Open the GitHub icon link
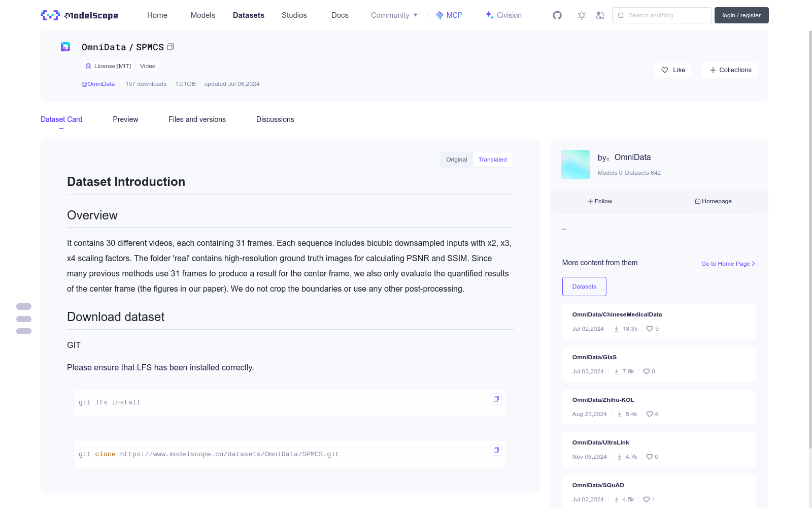Viewport: 812px width, 508px height. [x=557, y=15]
